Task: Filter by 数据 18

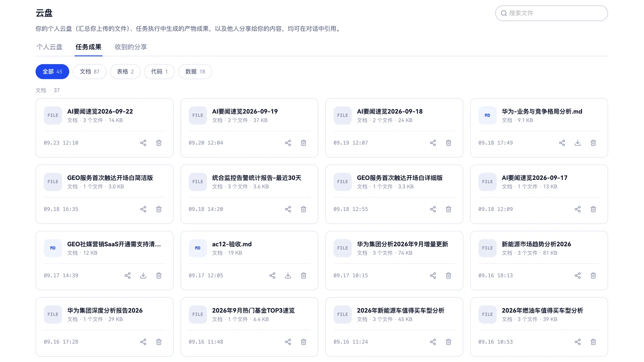Action: (195, 71)
